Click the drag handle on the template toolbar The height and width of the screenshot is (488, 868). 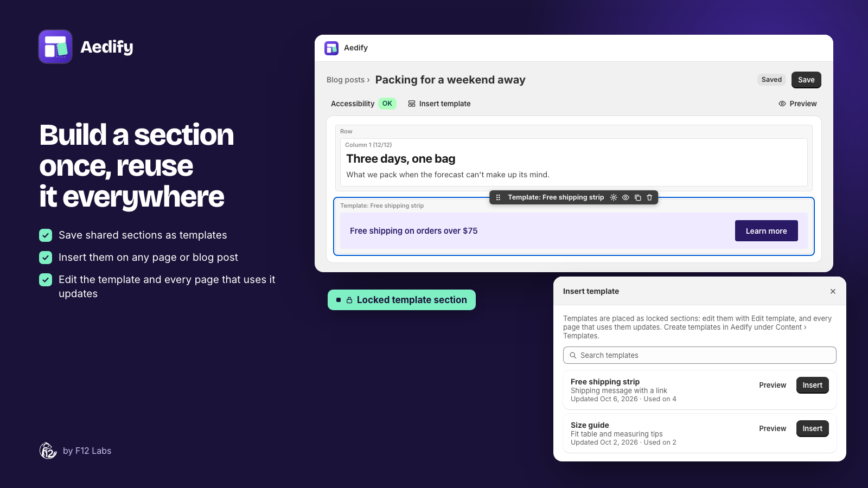pyautogui.click(x=498, y=197)
